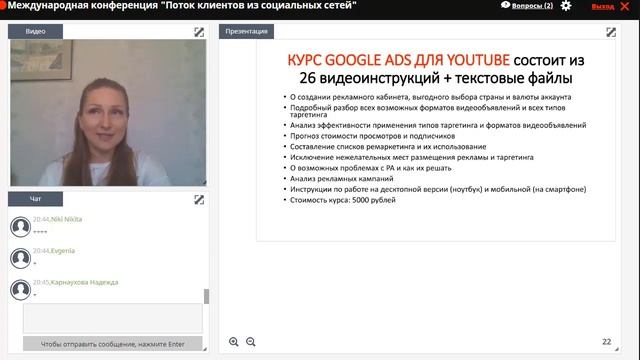
Task: Click the speech bubble icon beside Вопросы
Action: pyautogui.click(x=505, y=5)
